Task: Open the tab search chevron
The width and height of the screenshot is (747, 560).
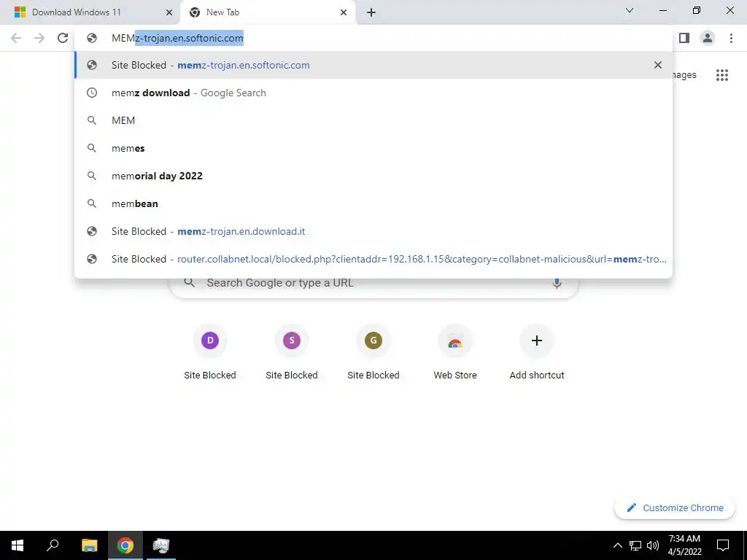Action: tap(630, 10)
